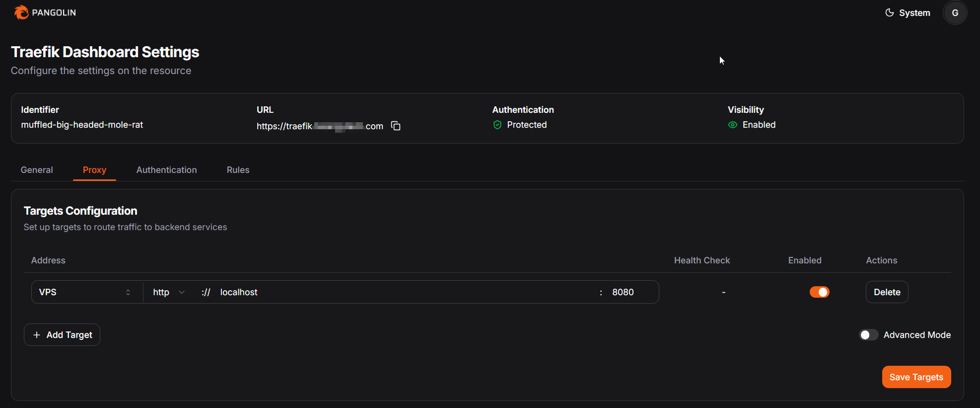Disable the localhost target Enabled switch
Screen dimensions: 980x408
[x=820, y=292]
